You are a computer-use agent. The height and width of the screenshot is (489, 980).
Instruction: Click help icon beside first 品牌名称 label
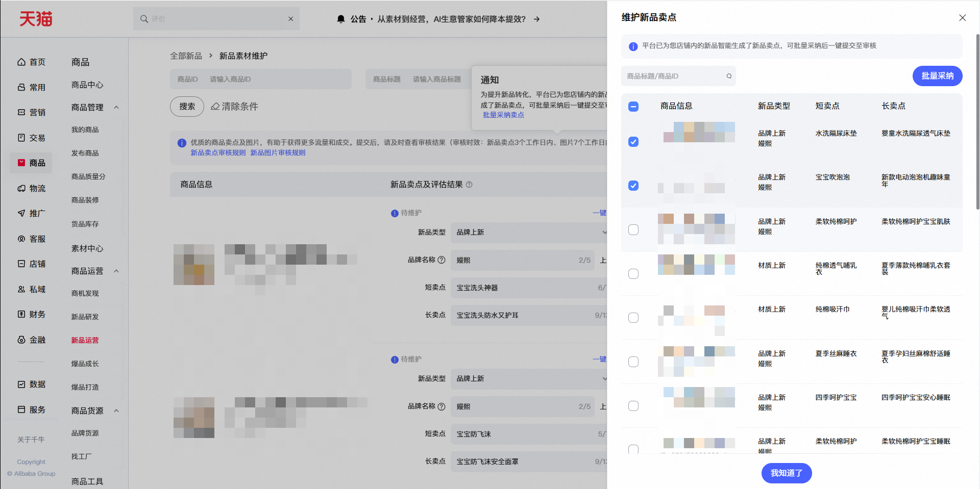pyautogui.click(x=442, y=260)
